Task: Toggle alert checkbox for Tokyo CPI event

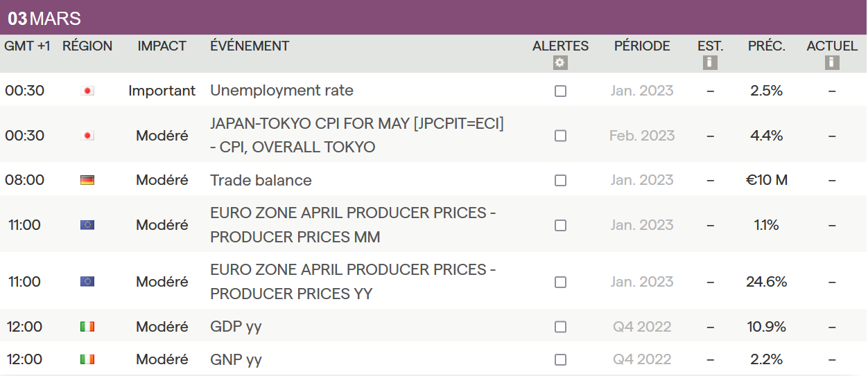Action: click(560, 136)
